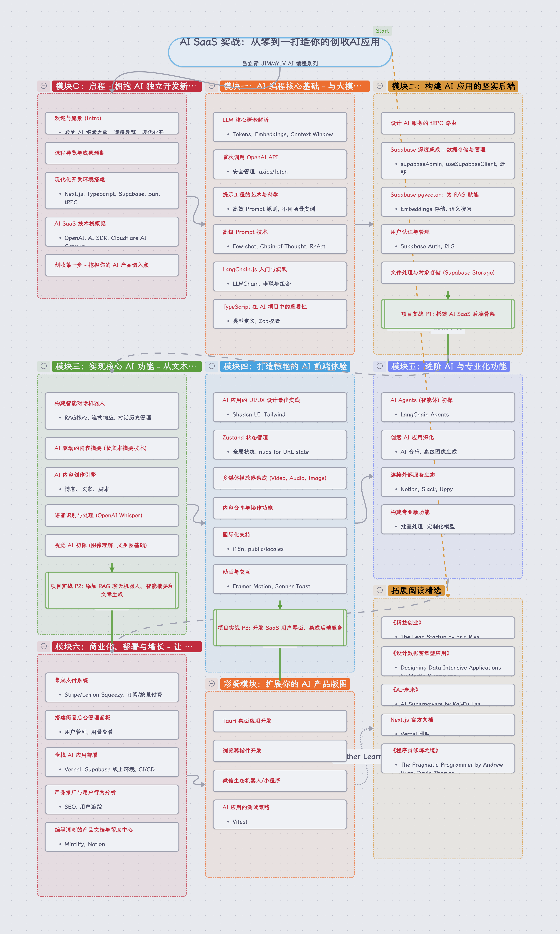560x934 pixels.
Task: Select the 构建智能对话机器人 card
Action: 112,411
